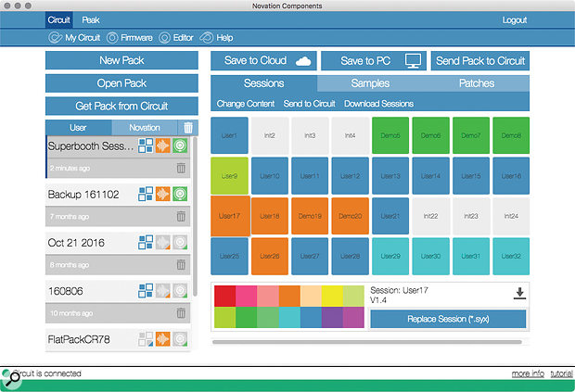Click the Save to Cloud button
The height and width of the screenshot is (392, 575).
coord(263,60)
